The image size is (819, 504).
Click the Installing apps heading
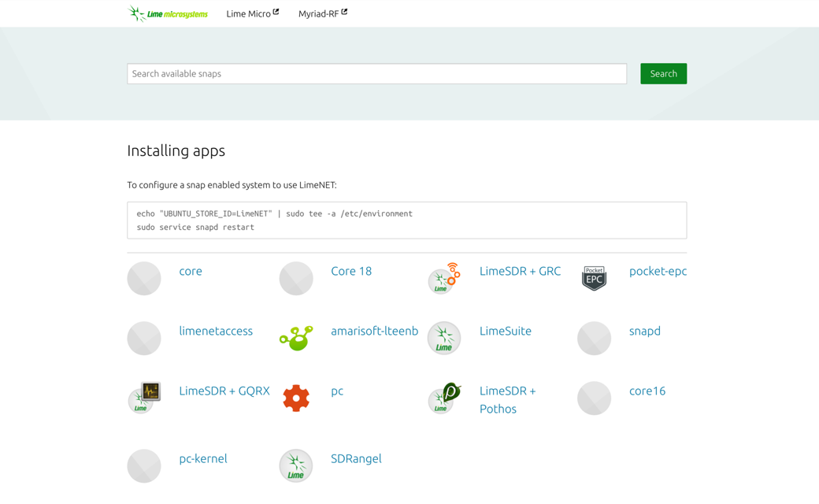[176, 151]
